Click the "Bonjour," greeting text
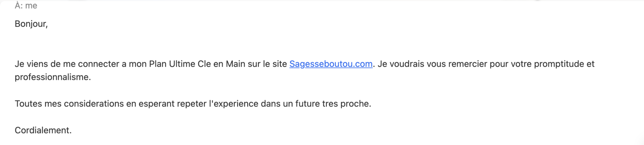 31,24
